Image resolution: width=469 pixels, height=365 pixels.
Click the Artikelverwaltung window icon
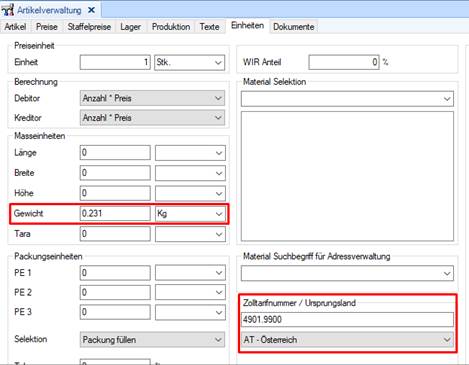tap(8, 10)
